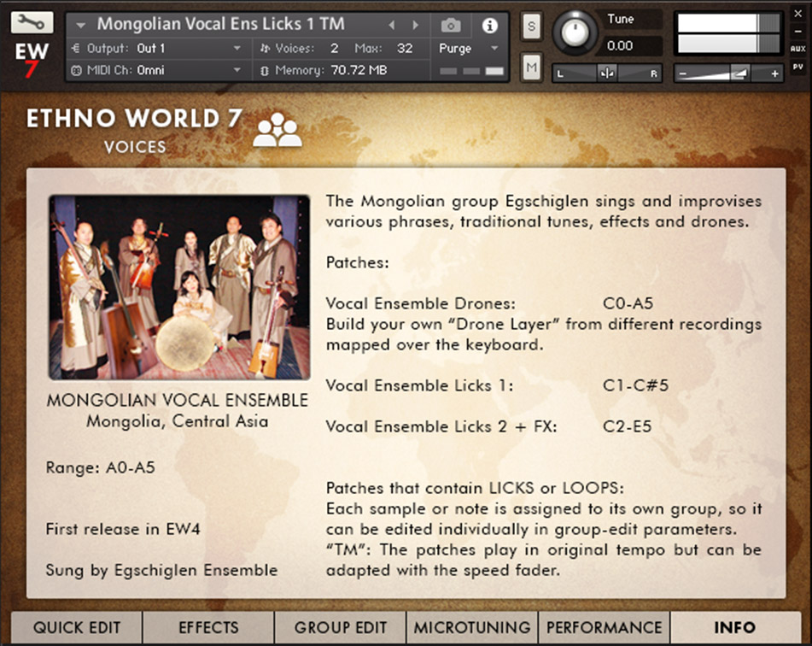The image size is (812, 646).
Task: Click the 'C1-C#5' range text
Action: coord(635,385)
